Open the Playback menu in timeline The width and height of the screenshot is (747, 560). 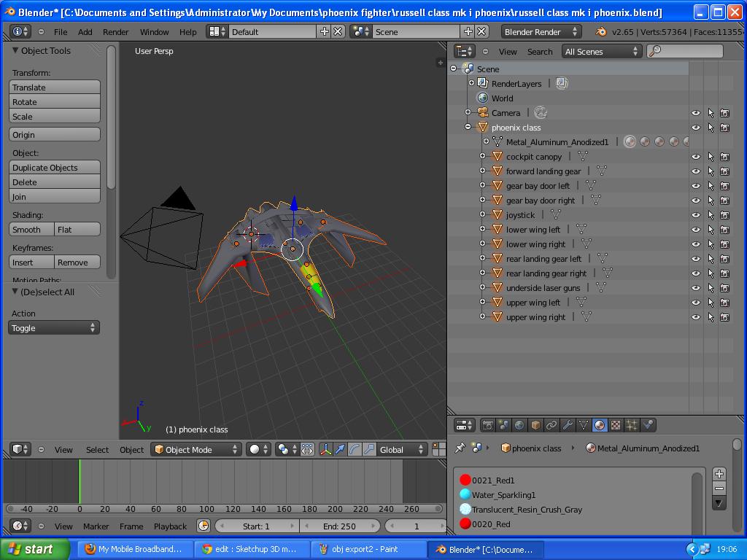click(170, 526)
